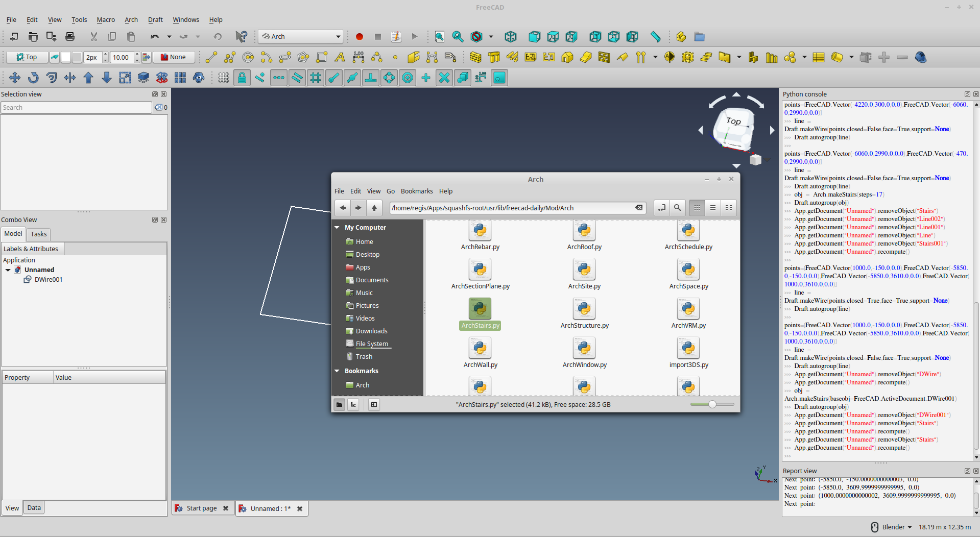Select the Arch Wall tool
This screenshot has width=980, height=537.
tap(475, 57)
